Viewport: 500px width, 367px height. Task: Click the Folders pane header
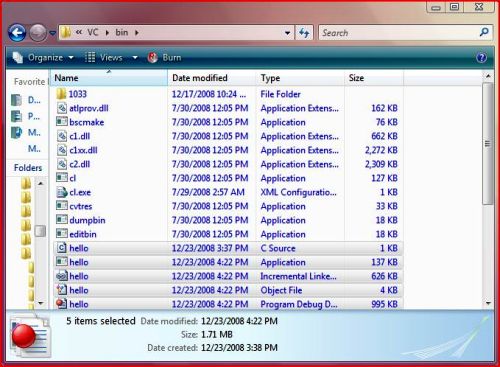(x=28, y=168)
